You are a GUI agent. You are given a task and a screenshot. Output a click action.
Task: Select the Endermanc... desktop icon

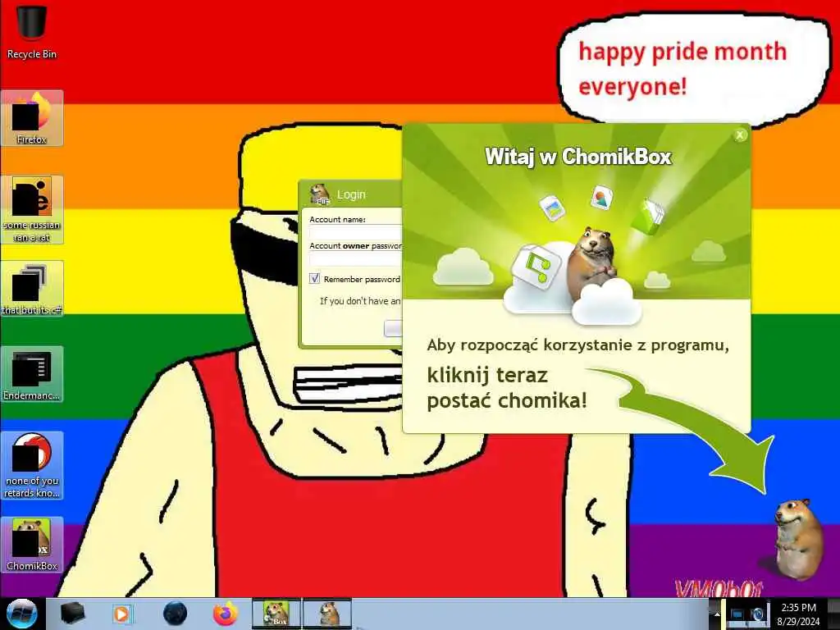[x=32, y=374]
